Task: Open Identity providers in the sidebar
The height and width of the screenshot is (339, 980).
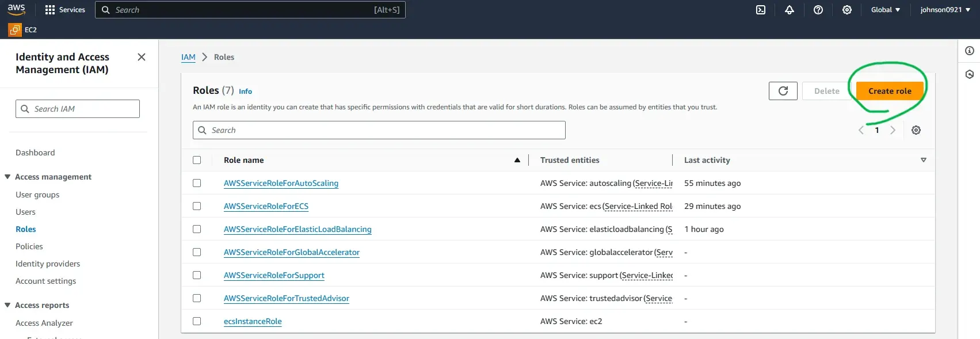Action: [x=48, y=264]
